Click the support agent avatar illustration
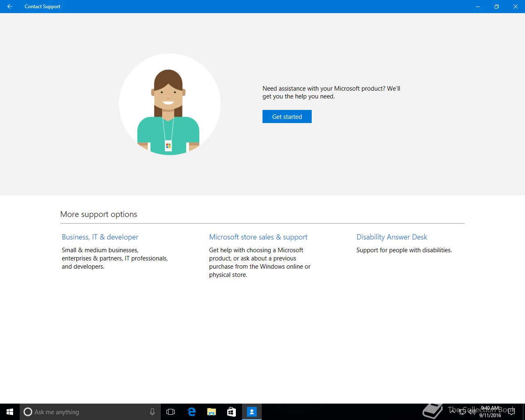 pyautogui.click(x=169, y=104)
